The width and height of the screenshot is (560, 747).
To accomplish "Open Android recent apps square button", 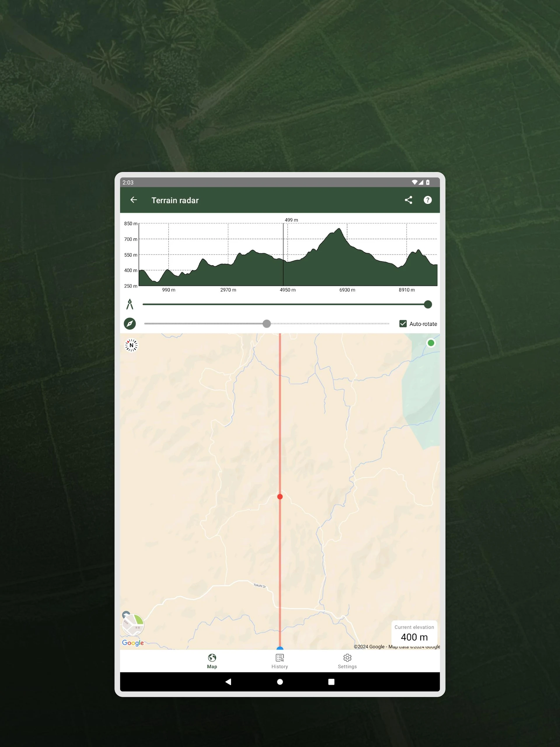I will pos(331,682).
